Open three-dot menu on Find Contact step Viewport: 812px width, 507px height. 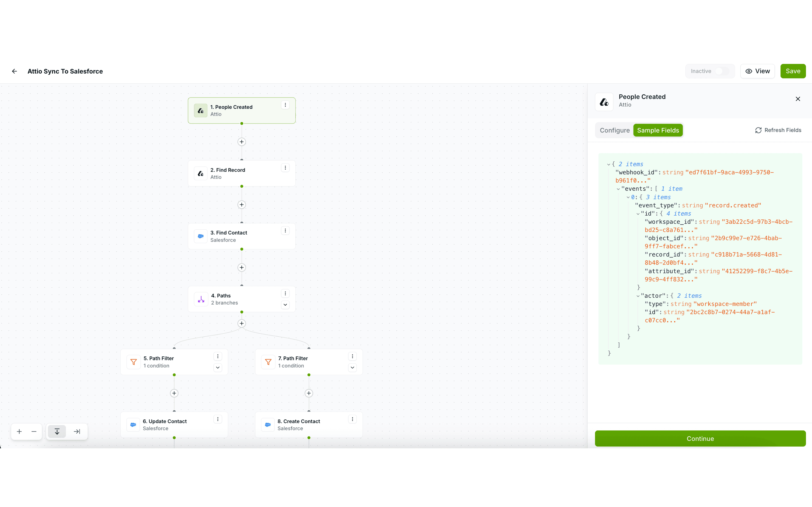[x=285, y=231]
